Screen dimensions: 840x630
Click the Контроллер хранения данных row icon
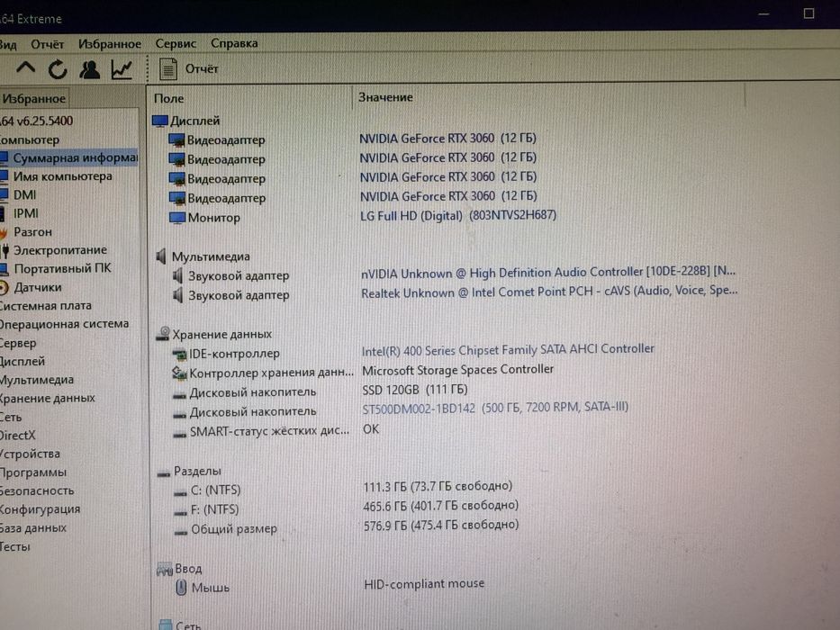click(179, 373)
